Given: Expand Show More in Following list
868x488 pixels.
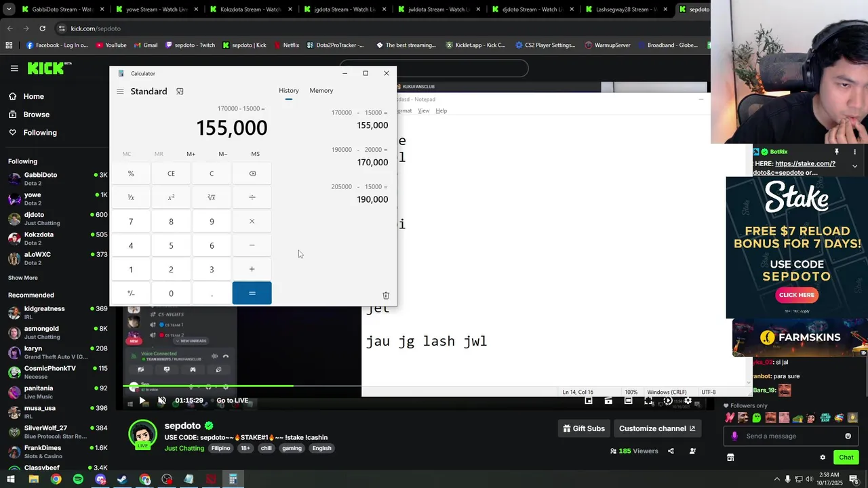Looking at the screenshot, I should coord(23,278).
